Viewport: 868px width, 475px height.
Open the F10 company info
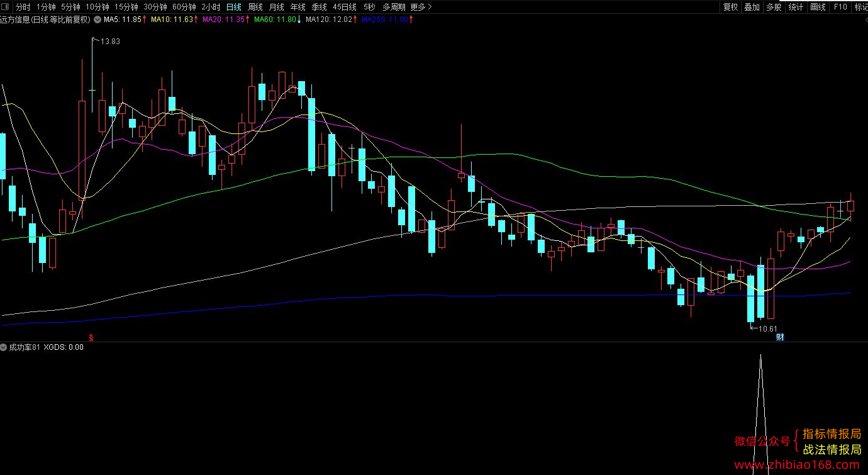(x=840, y=7)
